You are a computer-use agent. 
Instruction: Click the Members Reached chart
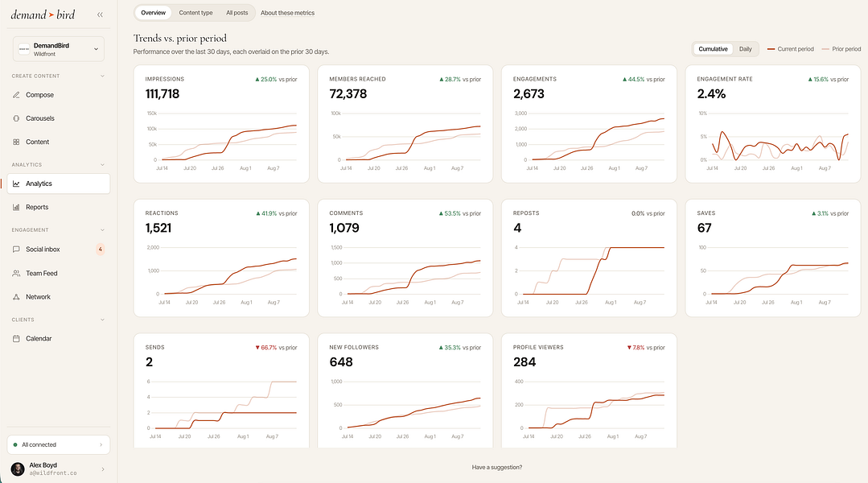coord(405,140)
